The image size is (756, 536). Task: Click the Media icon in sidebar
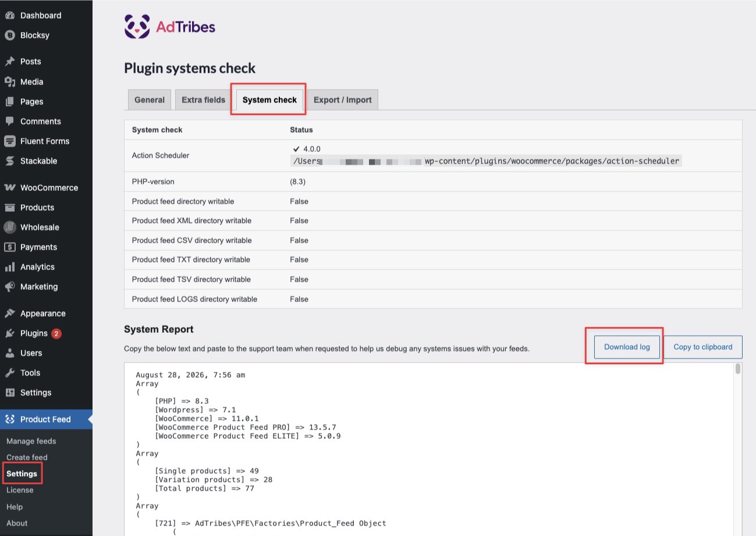point(9,81)
